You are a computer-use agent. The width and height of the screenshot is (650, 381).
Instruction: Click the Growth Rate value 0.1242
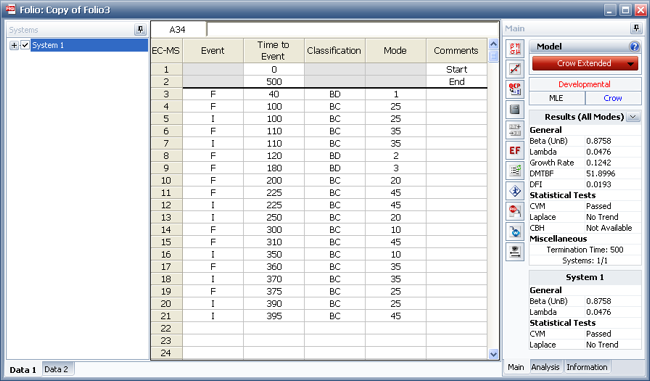(599, 163)
